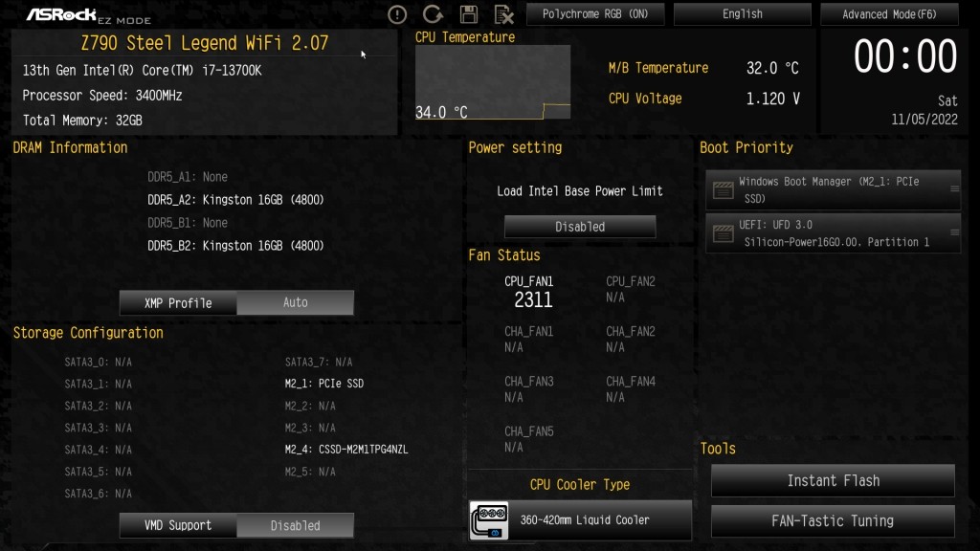The height and width of the screenshot is (551, 980).
Task: Toggle Load Intel Base Power Limit Disabled
Action: pos(580,227)
